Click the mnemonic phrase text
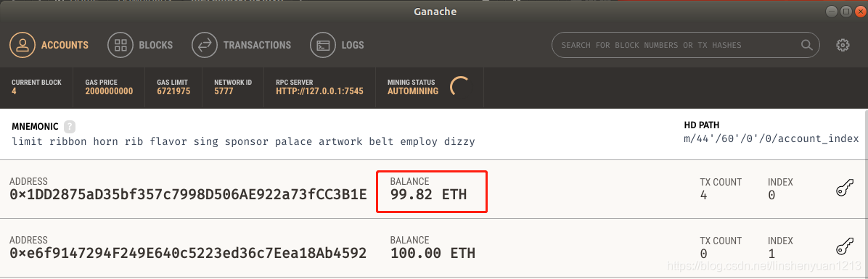The width and height of the screenshot is (868, 279). [x=243, y=141]
